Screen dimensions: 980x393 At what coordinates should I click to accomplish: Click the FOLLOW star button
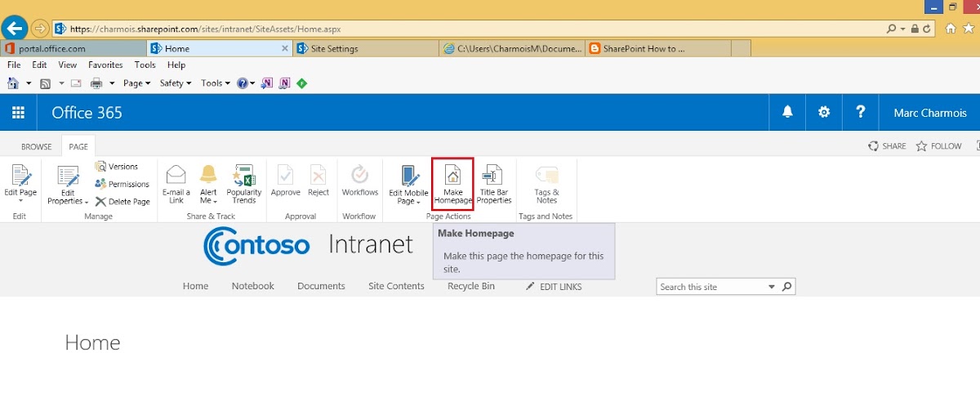[x=939, y=146]
